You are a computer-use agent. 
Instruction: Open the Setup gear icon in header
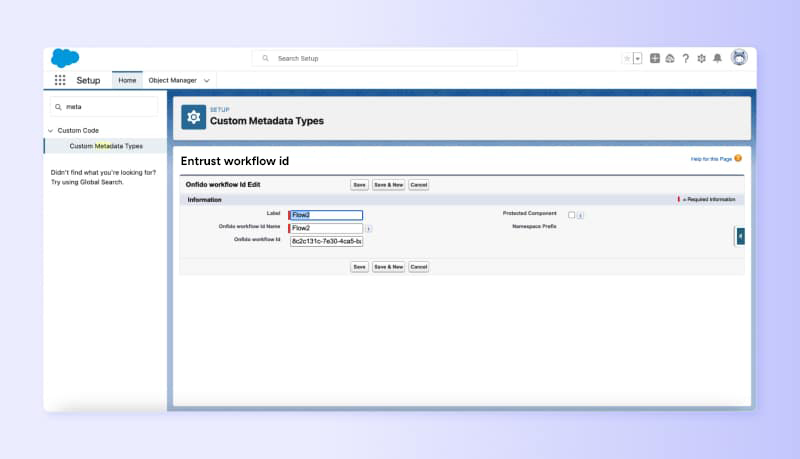pyautogui.click(x=702, y=59)
